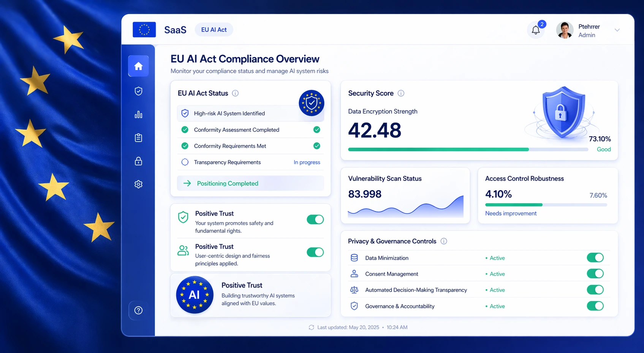The image size is (644, 353).
Task: Click the Conformity Assessment Completed row text
Action: coord(237,130)
